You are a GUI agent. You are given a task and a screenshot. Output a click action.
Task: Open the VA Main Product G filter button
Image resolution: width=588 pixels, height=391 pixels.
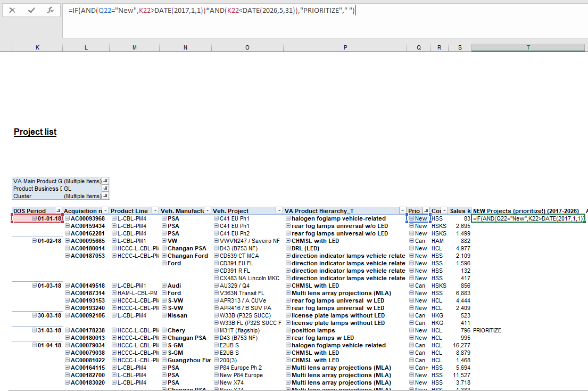[106, 181]
